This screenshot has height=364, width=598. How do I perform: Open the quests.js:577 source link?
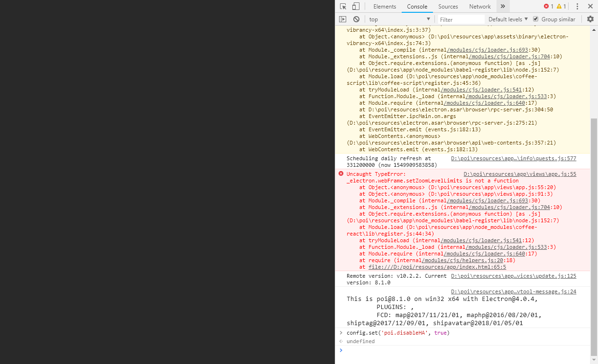click(513, 158)
